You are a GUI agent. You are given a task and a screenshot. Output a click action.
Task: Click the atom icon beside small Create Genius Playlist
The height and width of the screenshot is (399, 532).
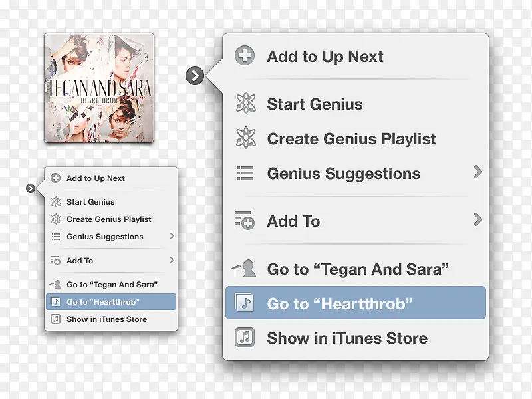[56, 219]
